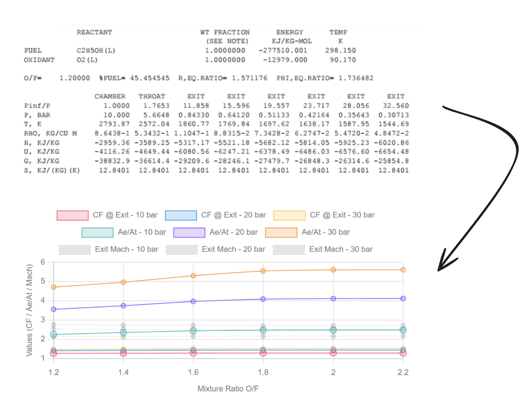
Task: Select purple Ae/At 20 bar point at O/F 1.8
Action: pos(263,299)
